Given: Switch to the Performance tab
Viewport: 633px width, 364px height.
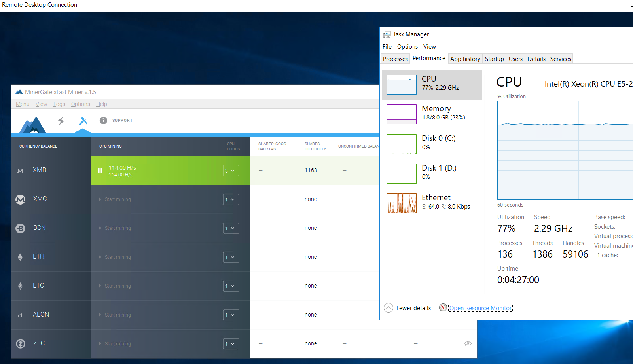Looking at the screenshot, I should coord(429,58).
